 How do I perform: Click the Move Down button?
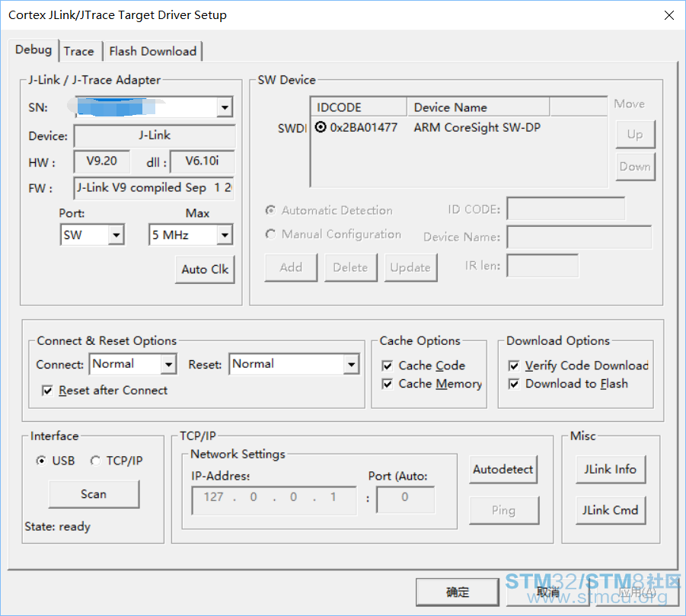point(635,167)
